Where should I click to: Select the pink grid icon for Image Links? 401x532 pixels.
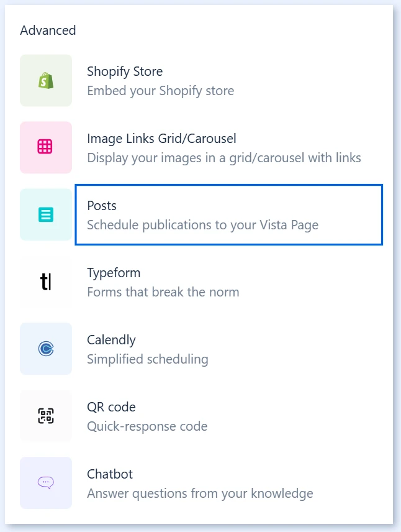[x=46, y=147]
